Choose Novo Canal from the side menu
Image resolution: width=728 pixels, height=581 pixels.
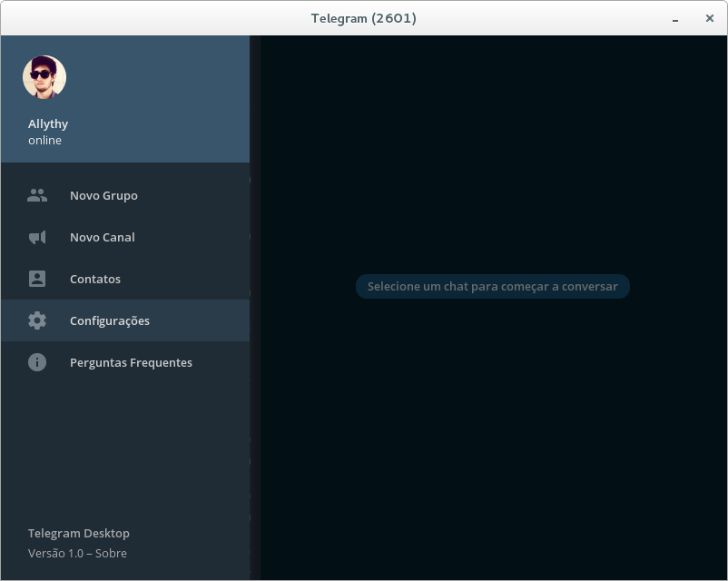[125, 237]
